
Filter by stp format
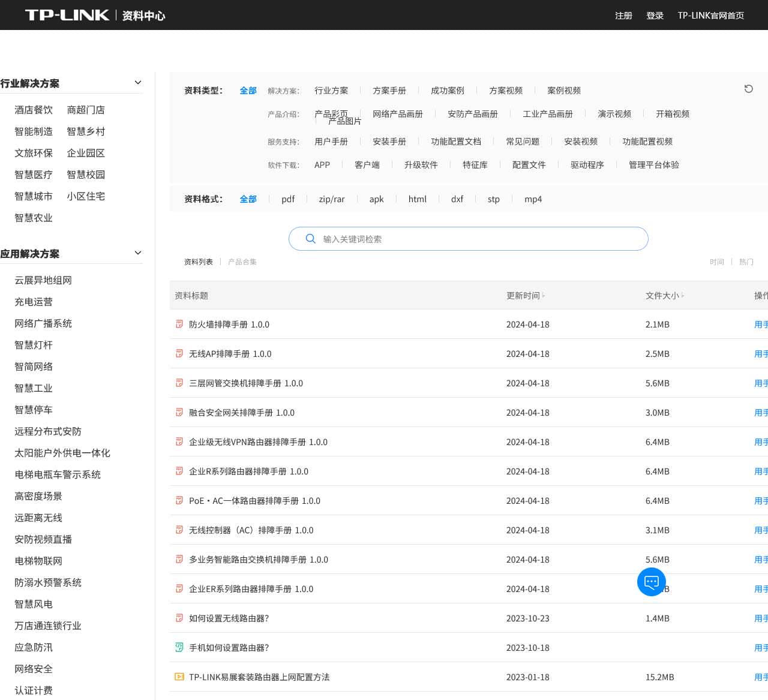click(x=494, y=199)
